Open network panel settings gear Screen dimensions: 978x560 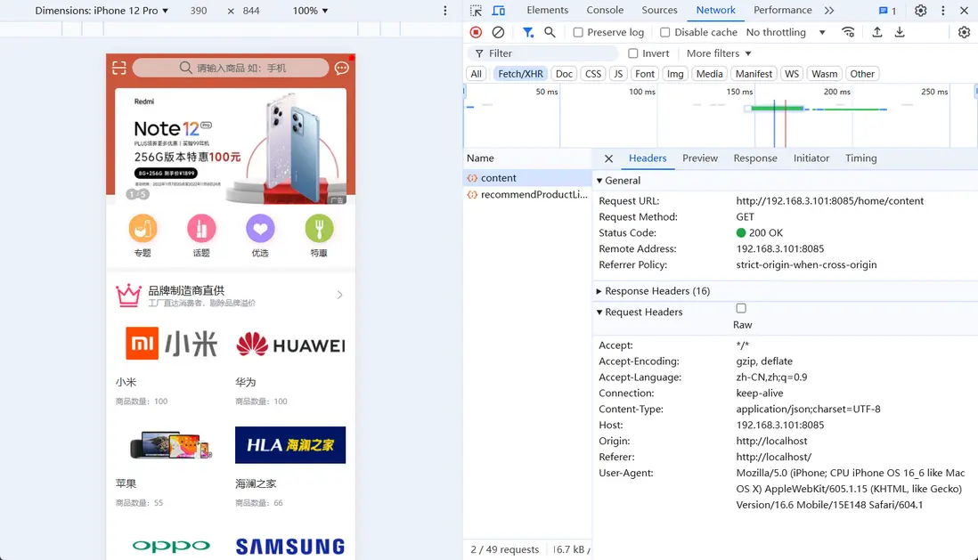(x=965, y=32)
